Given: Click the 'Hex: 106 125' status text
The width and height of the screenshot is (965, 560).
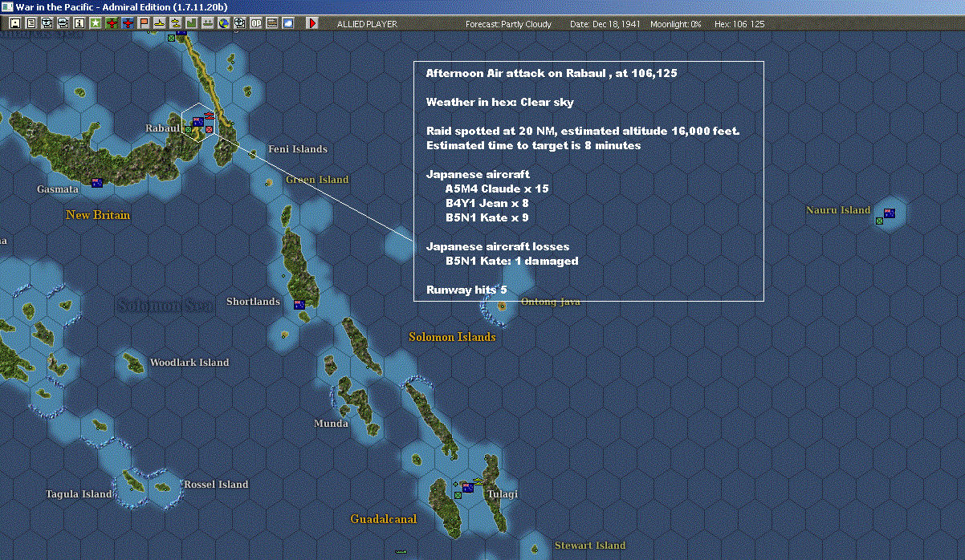Looking at the screenshot, I should pyautogui.click(x=739, y=24).
